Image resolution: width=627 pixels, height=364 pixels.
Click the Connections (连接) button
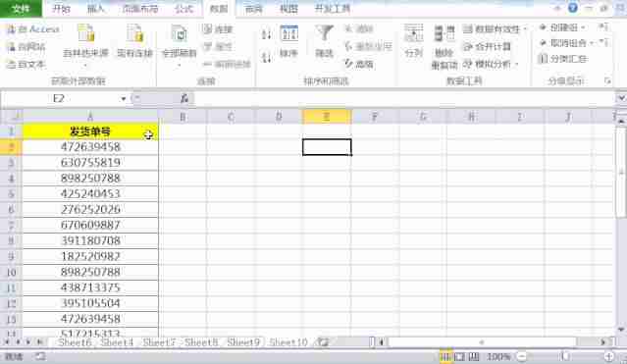218,29
